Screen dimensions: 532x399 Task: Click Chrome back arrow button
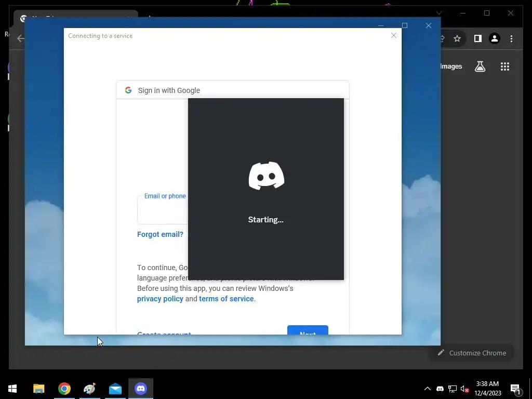tap(20, 38)
